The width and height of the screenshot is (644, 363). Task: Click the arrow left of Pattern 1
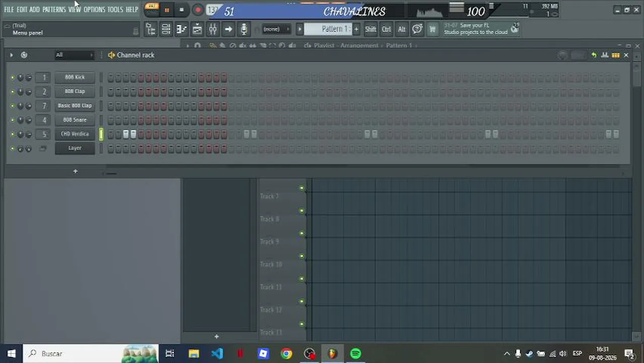coord(299,29)
